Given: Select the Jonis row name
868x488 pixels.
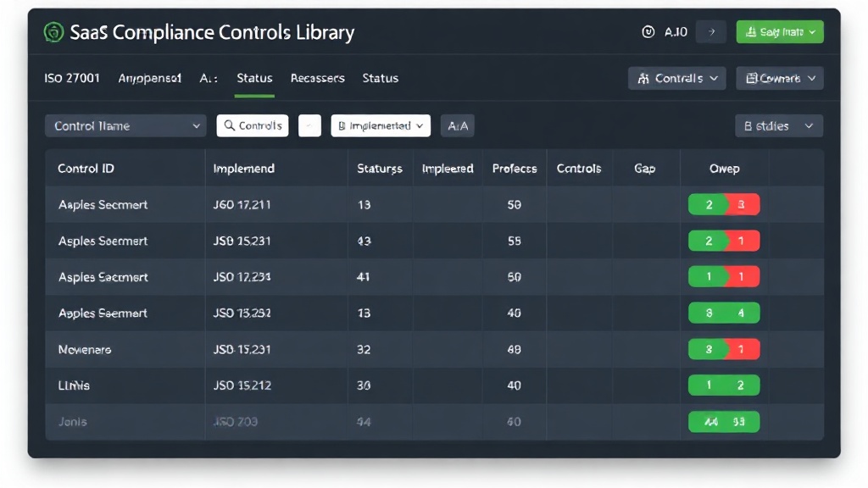Looking at the screenshot, I should coord(73,422).
